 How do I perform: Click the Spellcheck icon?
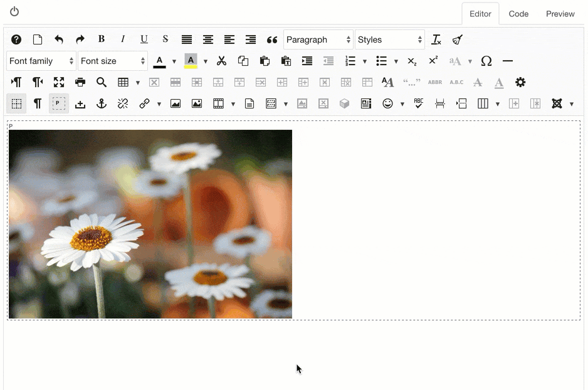tap(418, 103)
